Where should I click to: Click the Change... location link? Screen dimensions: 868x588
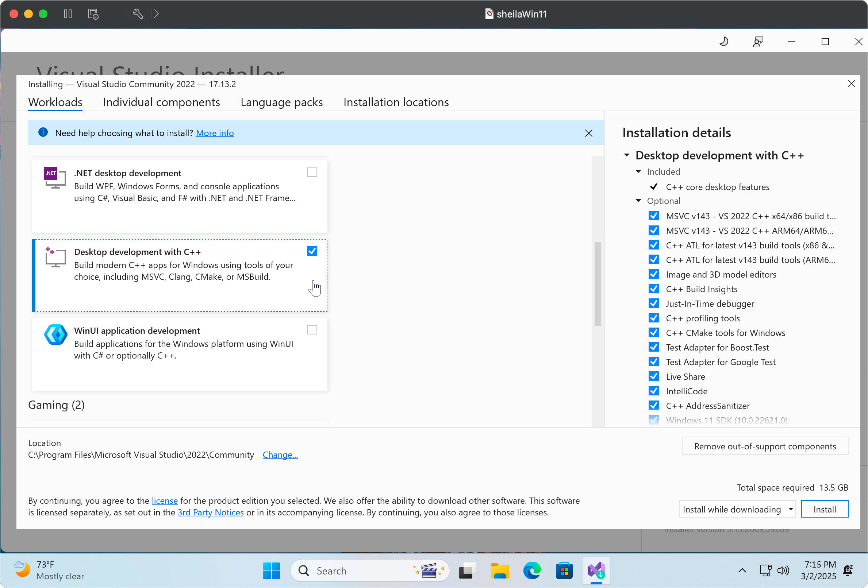tap(280, 455)
